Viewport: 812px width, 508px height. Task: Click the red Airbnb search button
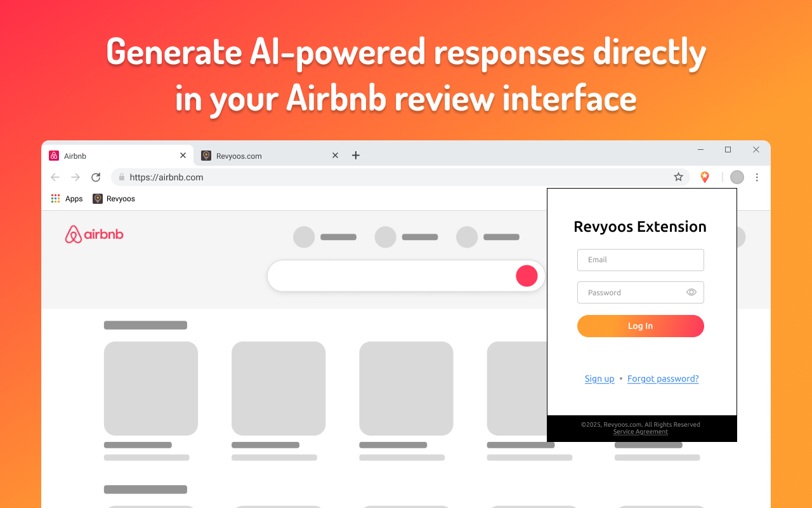click(527, 276)
